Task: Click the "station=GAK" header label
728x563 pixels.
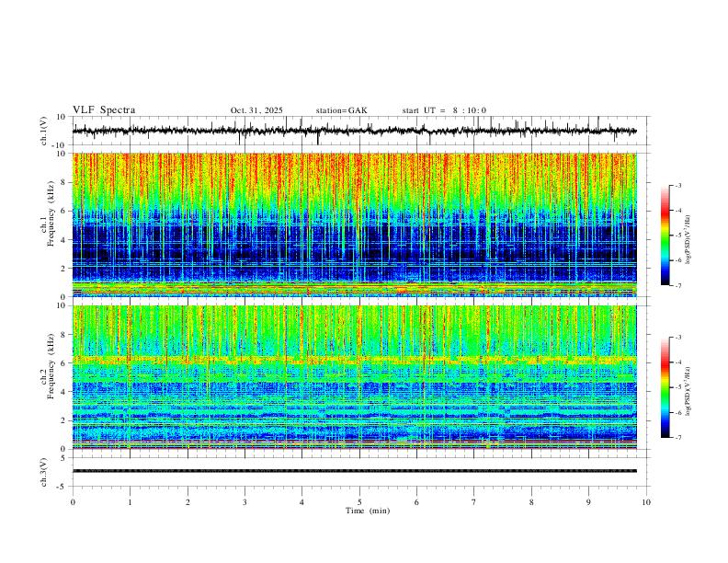Action: [x=341, y=110]
